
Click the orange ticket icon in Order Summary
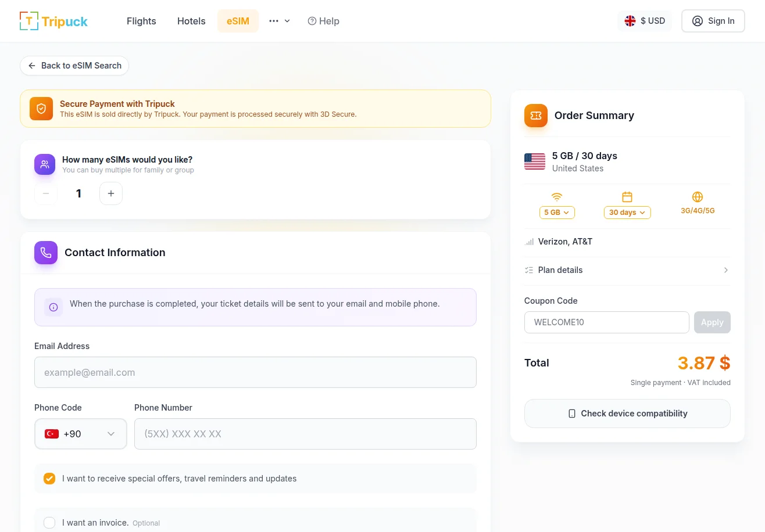click(x=536, y=116)
